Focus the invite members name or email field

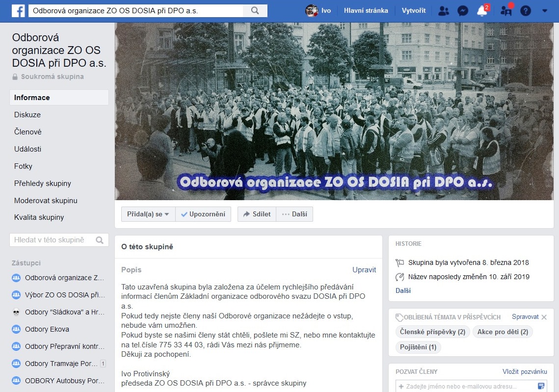click(x=471, y=386)
